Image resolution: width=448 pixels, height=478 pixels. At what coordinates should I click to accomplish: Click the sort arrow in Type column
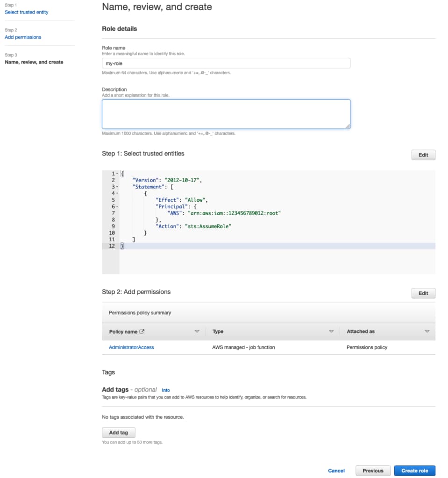[331, 331]
